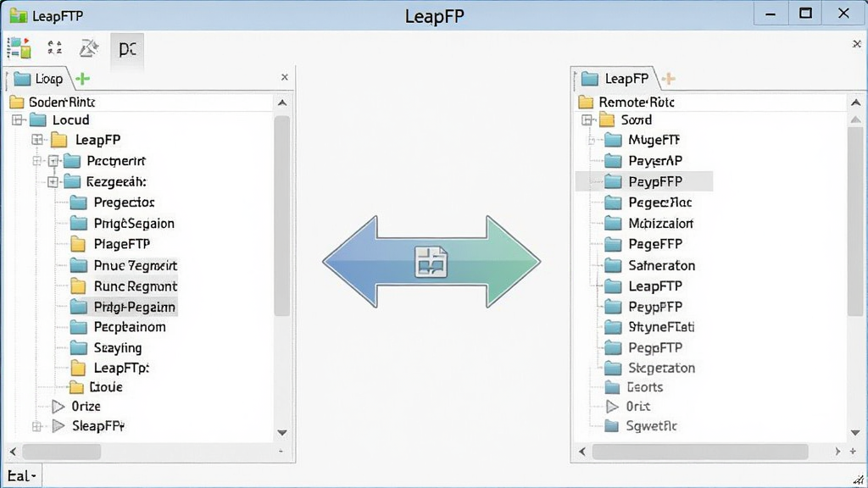Close the toolbar strip with the x
Viewport: 868px width, 488px height.
[x=856, y=44]
